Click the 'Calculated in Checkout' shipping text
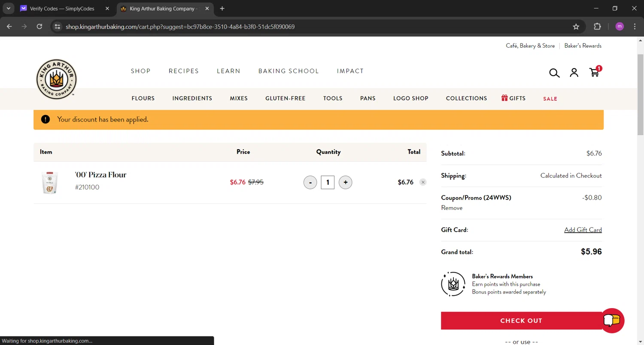This screenshot has height=345, width=644. (x=571, y=176)
